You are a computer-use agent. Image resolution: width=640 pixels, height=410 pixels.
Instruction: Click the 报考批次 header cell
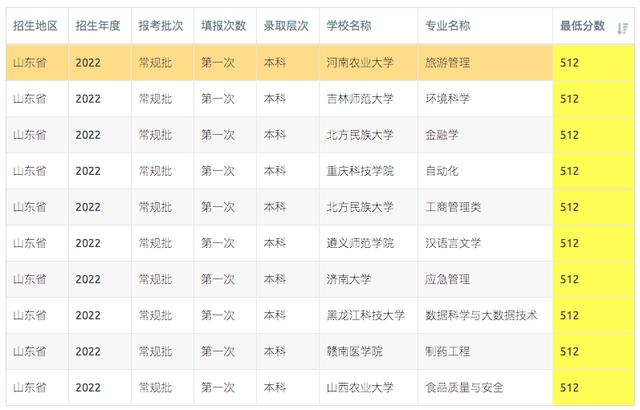(161, 26)
